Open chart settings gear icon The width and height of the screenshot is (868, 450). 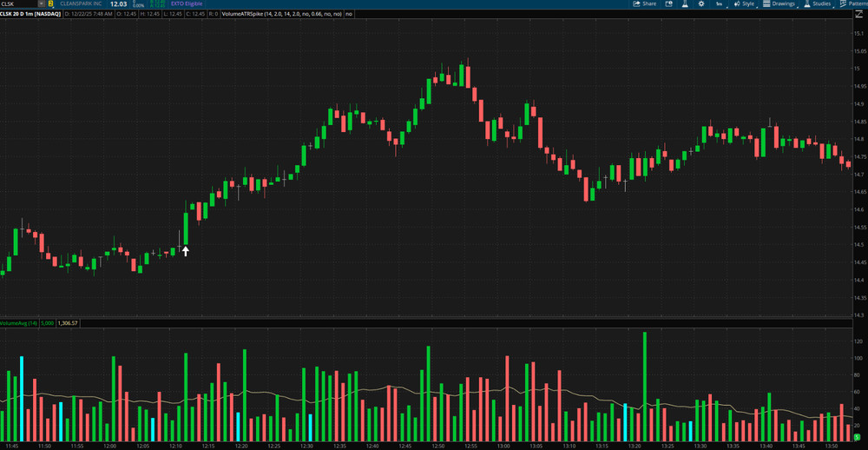tap(701, 3)
